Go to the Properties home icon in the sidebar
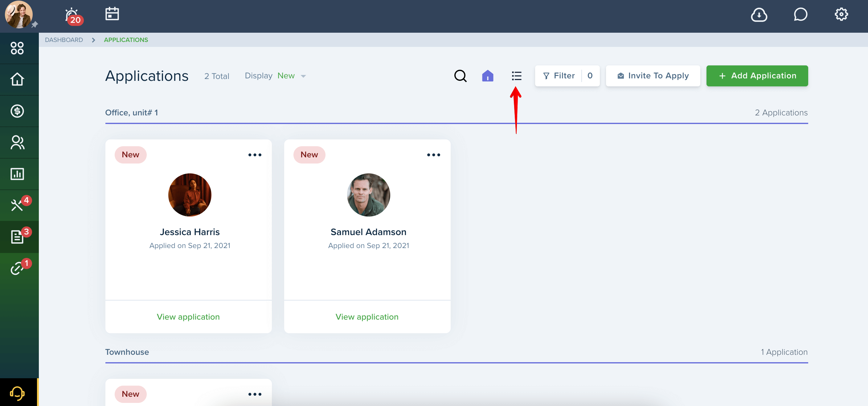The image size is (868, 406). point(17,80)
